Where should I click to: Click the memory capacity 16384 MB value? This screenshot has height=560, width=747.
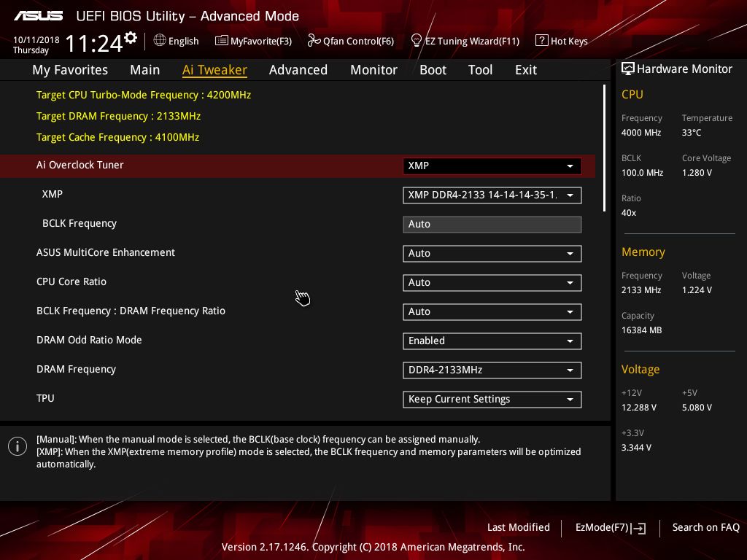coord(642,330)
